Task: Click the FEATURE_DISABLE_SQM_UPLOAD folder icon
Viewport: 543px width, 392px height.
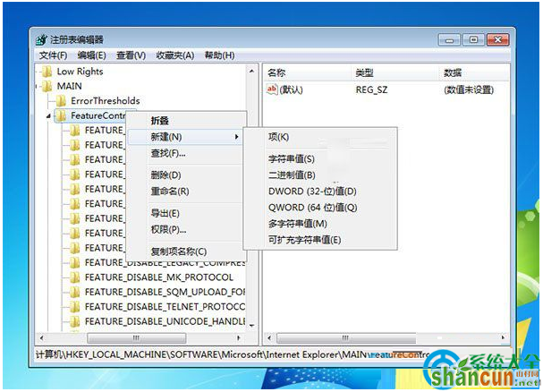Action: pos(74,292)
